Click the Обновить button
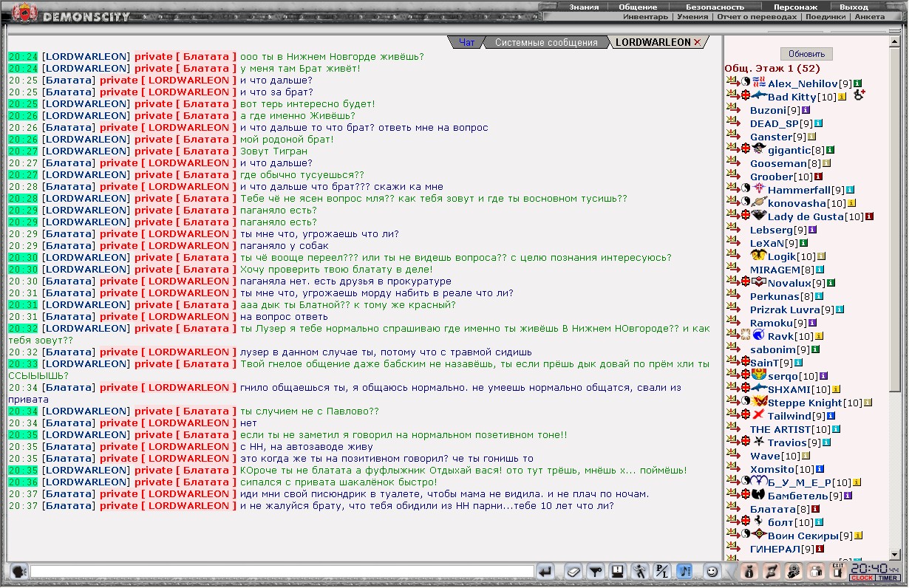The height and width of the screenshot is (588, 909). (x=806, y=54)
